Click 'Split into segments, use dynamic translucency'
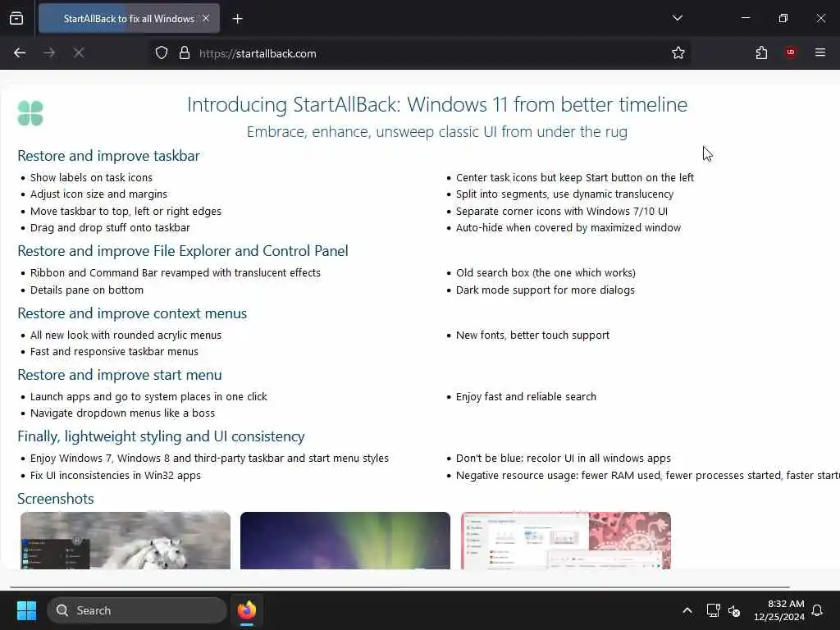The height and width of the screenshot is (630, 840). point(564,194)
